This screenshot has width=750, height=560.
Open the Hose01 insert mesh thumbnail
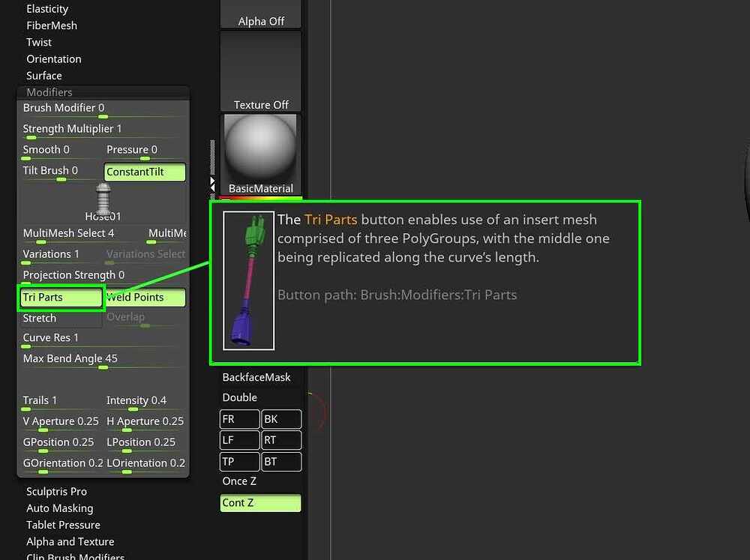coord(103,202)
